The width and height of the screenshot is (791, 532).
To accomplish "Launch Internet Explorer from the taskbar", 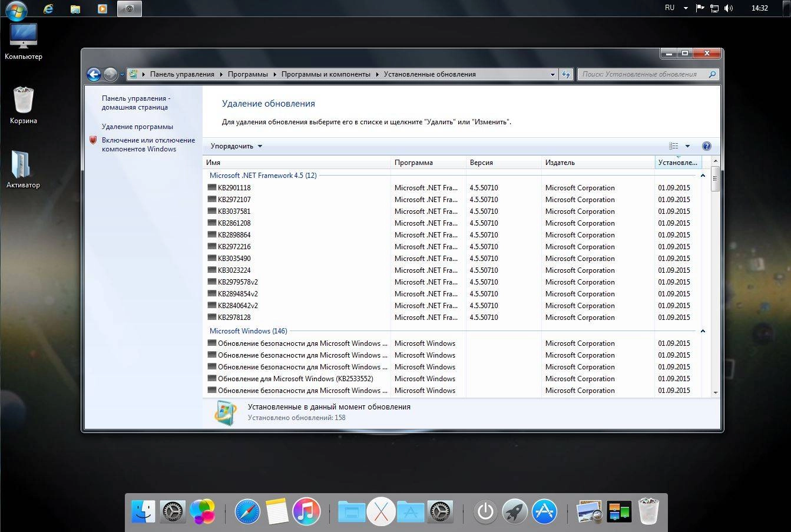I will (x=48, y=9).
